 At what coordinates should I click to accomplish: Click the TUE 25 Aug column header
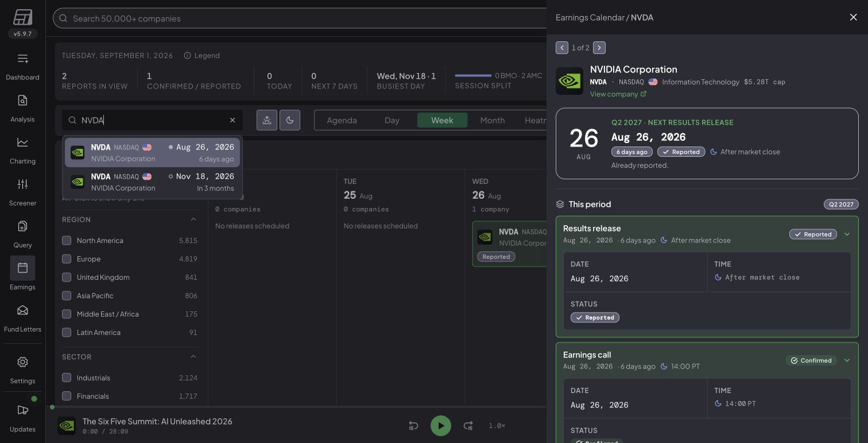pyautogui.click(x=401, y=195)
